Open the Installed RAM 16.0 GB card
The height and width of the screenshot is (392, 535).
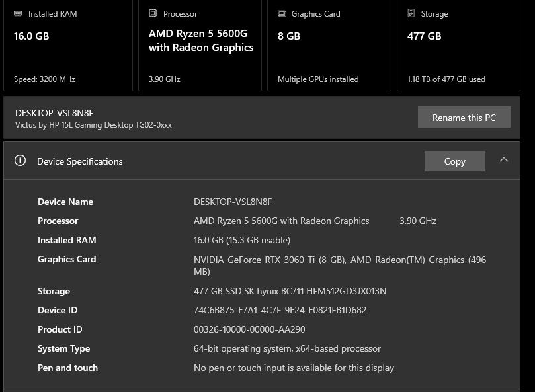(68, 46)
